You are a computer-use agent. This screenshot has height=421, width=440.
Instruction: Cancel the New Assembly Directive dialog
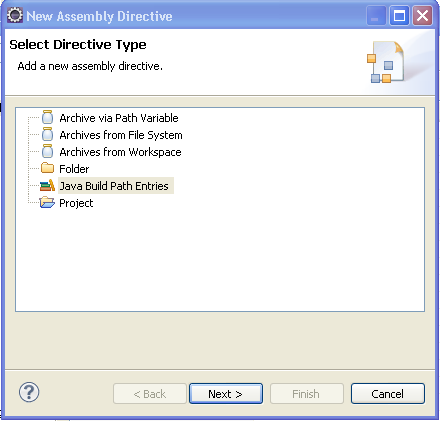(x=388, y=394)
